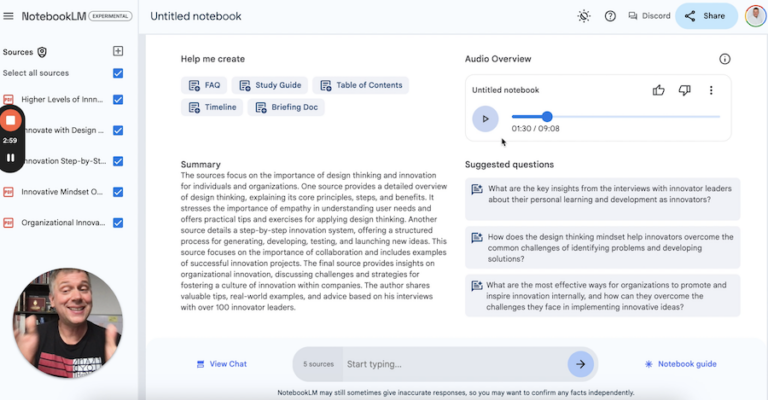This screenshot has height=400, width=768.
Task: Create a Study Guide
Action: (x=270, y=85)
